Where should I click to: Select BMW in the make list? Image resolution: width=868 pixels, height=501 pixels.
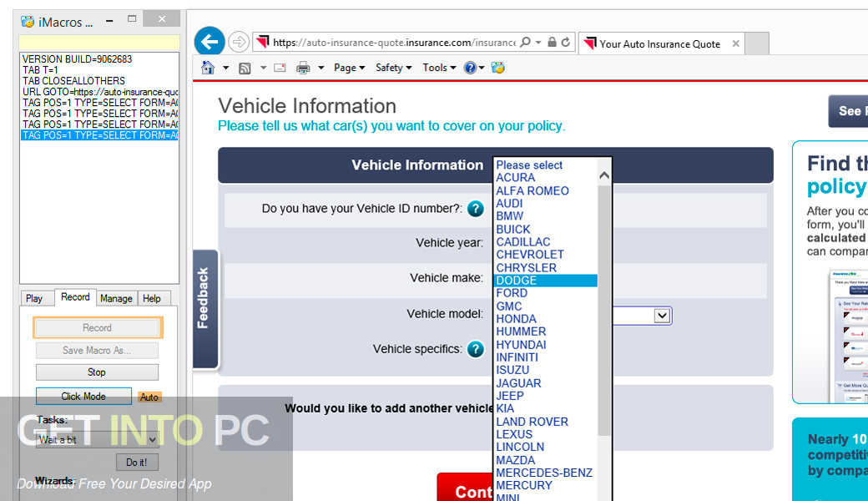click(545, 216)
